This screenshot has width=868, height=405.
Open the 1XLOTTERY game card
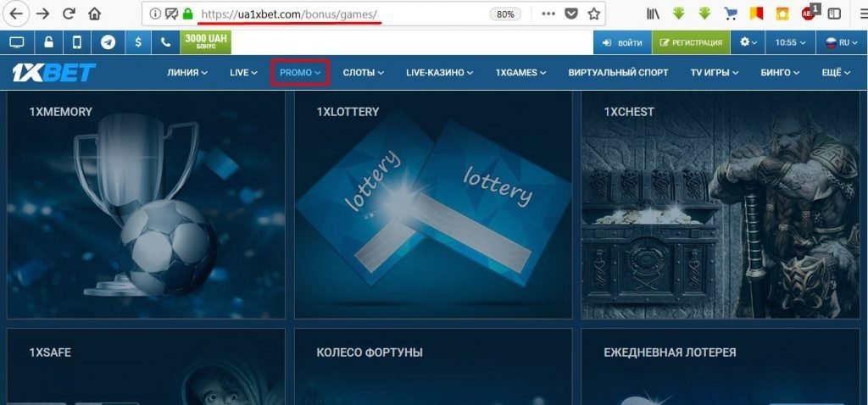tap(433, 205)
